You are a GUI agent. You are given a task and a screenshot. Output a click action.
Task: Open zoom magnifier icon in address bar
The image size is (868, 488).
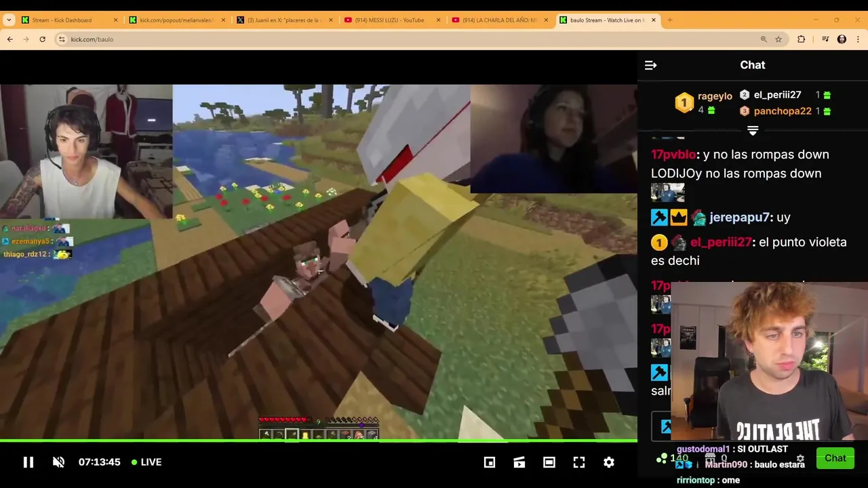pyautogui.click(x=764, y=39)
